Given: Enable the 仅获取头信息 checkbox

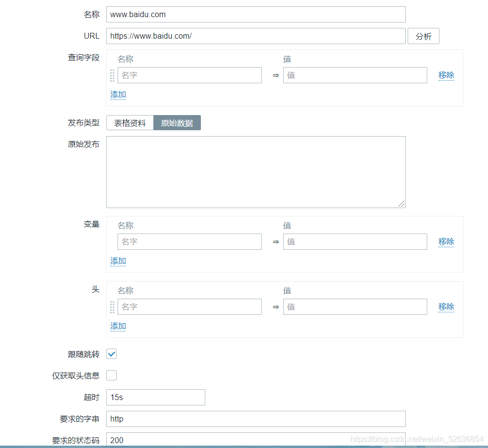Looking at the screenshot, I should (111, 376).
